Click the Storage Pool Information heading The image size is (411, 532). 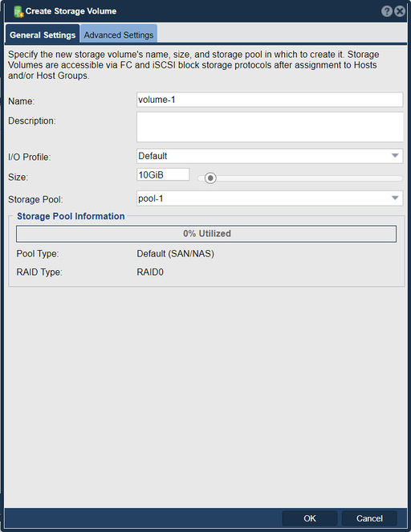pos(71,216)
